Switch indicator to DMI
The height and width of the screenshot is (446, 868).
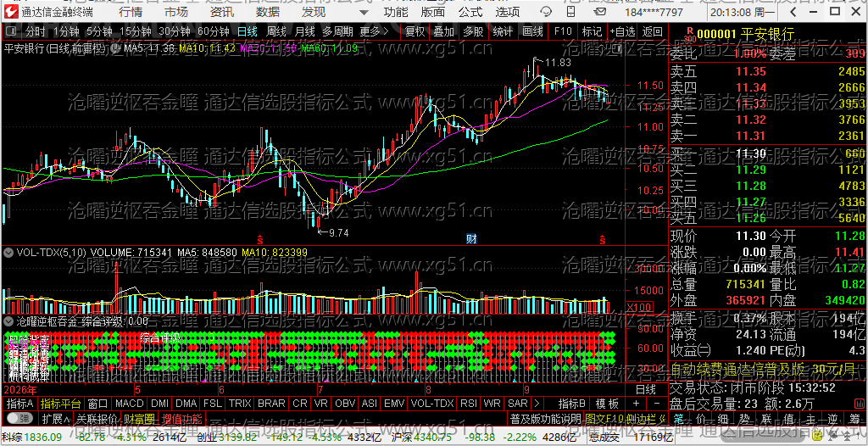coord(159,404)
